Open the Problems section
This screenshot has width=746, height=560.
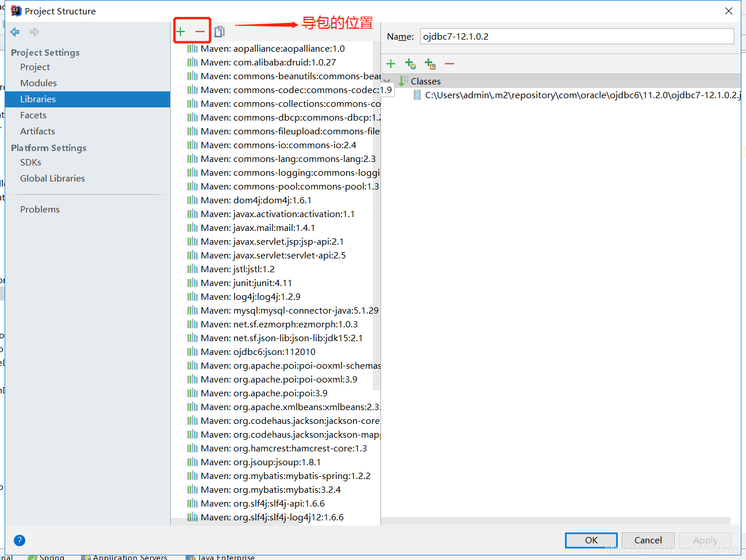click(40, 209)
